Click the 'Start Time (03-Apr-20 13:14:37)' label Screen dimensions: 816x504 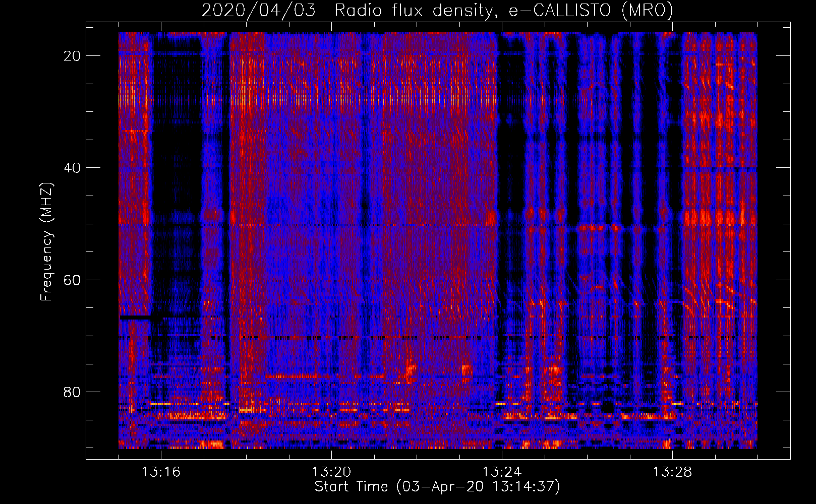(x=437, y=487)
